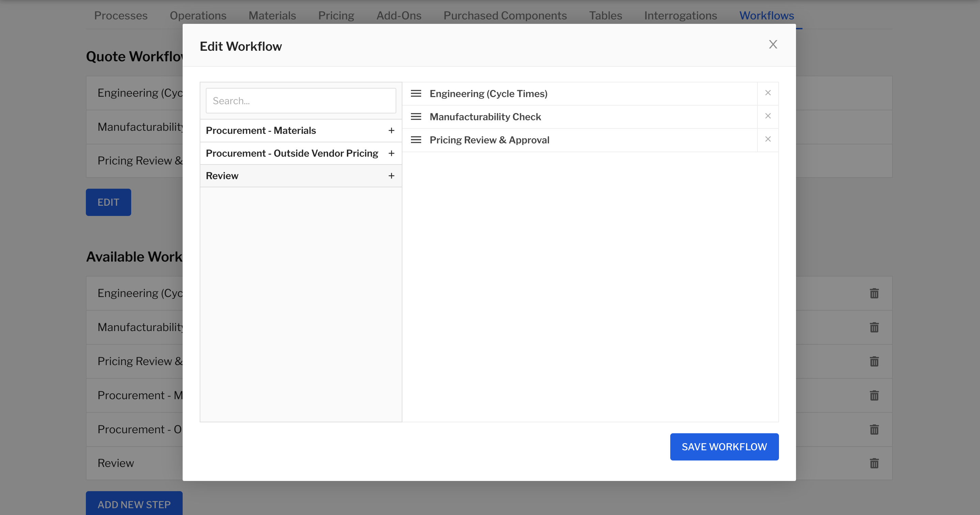Expand the Review group with its plus icon
This screenshot has height=515, width=980.
pyautogui.click(x=392, y=175)
